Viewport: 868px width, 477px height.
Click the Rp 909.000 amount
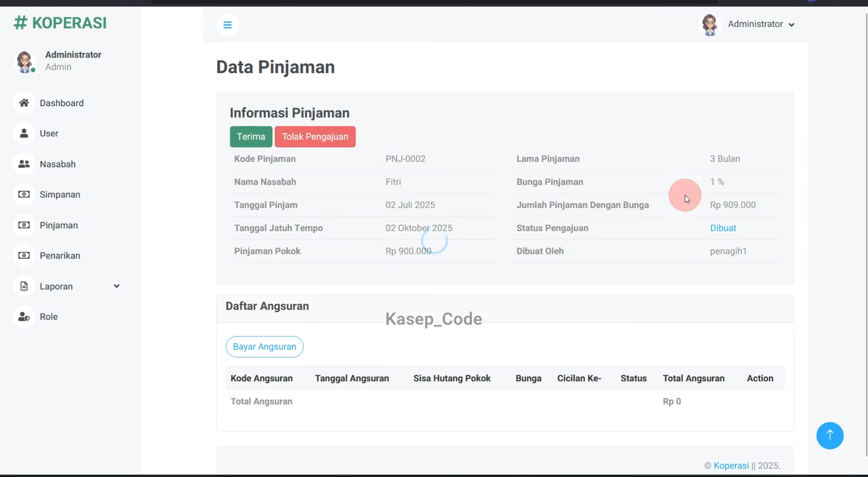tap(733, 205)
